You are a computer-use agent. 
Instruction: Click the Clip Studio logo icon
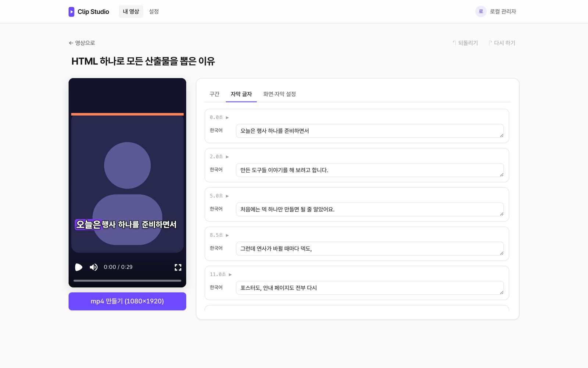tap(71, 12)
